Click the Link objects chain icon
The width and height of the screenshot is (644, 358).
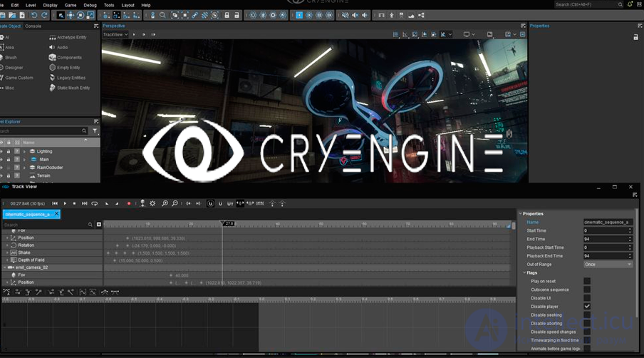coord(194,15)
